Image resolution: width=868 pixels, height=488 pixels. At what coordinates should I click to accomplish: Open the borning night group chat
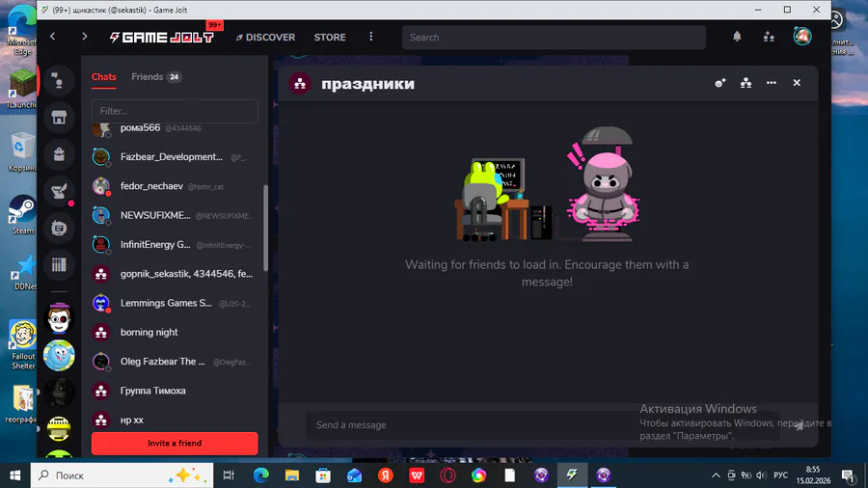click(x=175, y=333)
